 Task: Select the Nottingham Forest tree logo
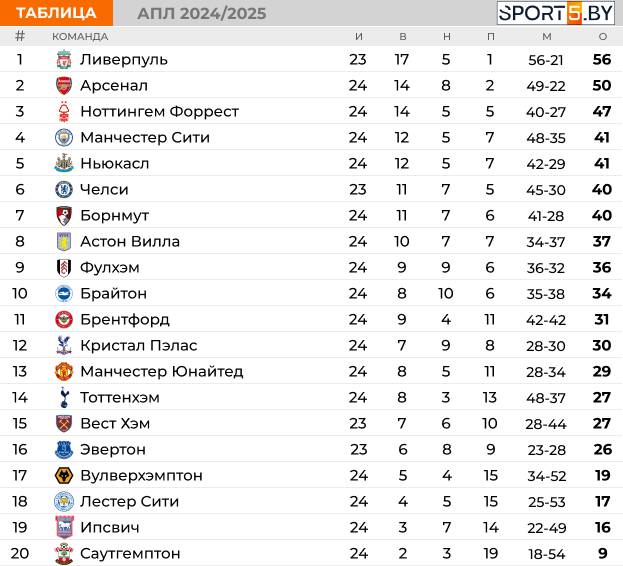[x=64, y=112]
